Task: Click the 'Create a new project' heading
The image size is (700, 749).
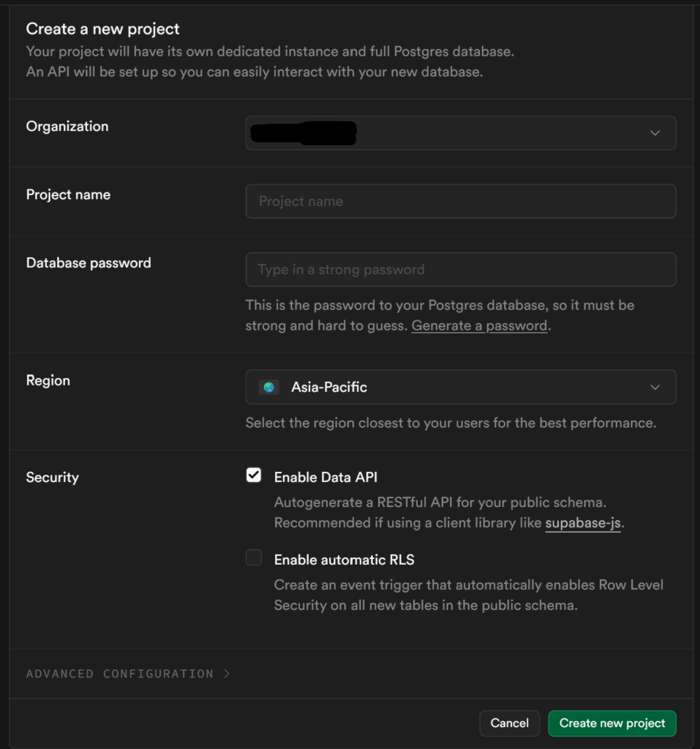Action: (x=102, y=29)
